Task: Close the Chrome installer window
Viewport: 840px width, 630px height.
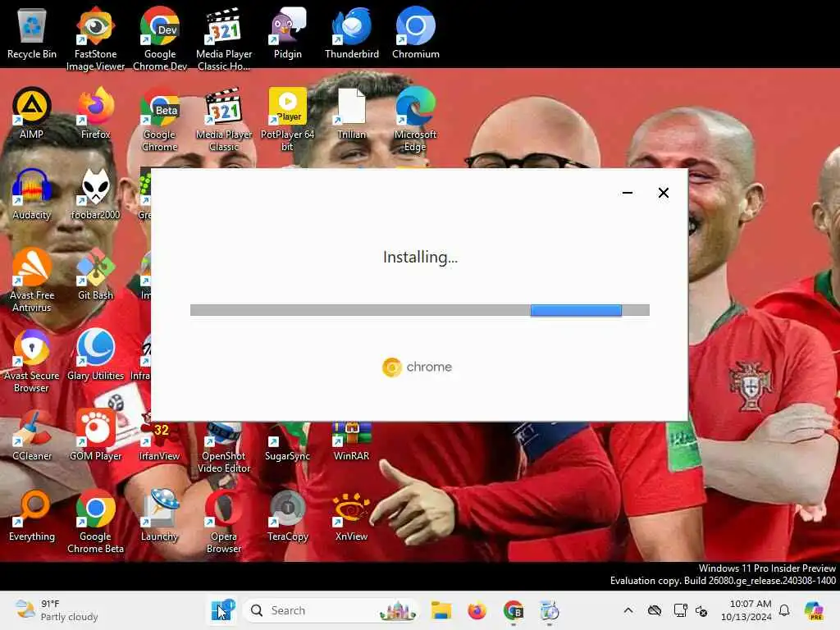Action: pyautogui.click(x=663, y=193)
